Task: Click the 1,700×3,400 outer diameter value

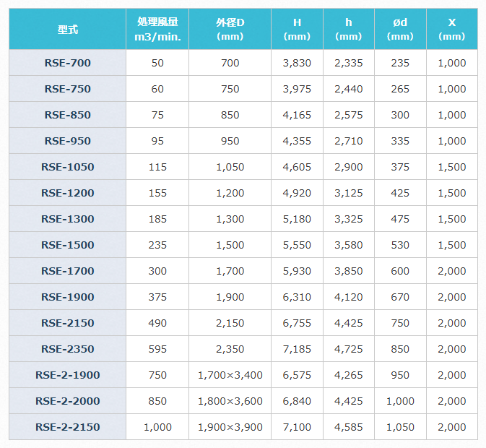Action: pos(230,375)
